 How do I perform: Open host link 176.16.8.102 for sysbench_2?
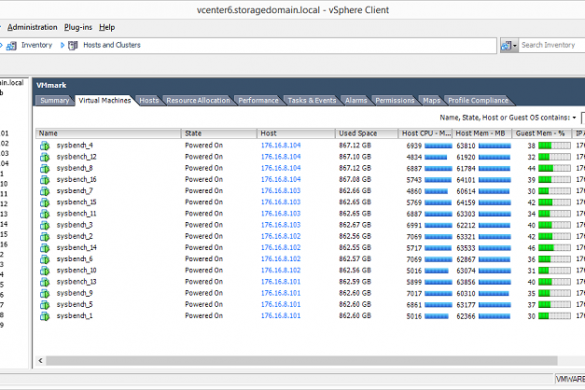point(281,236)
